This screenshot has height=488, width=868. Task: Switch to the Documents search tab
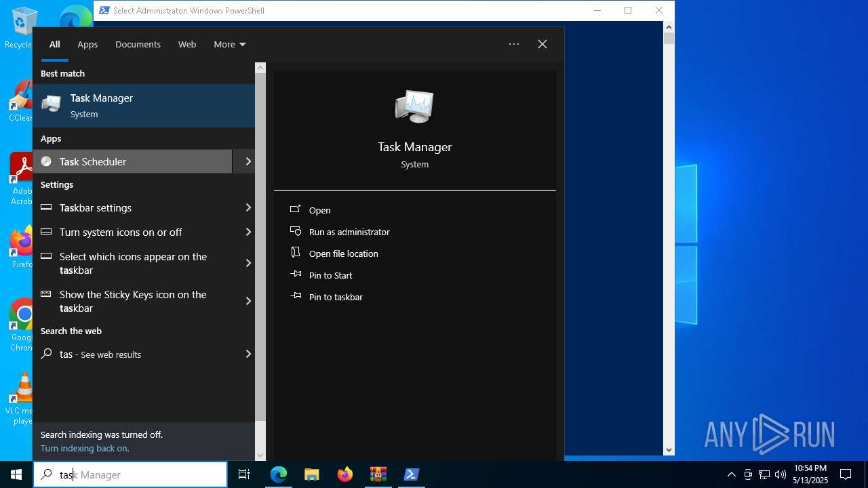coord(138,44)
